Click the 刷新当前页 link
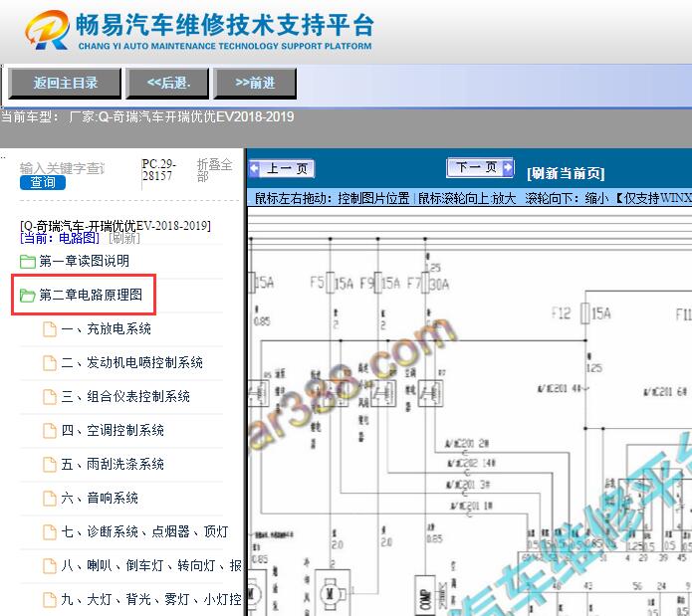The height and width of the screenshot is (616, 692). tap(566, 173)
